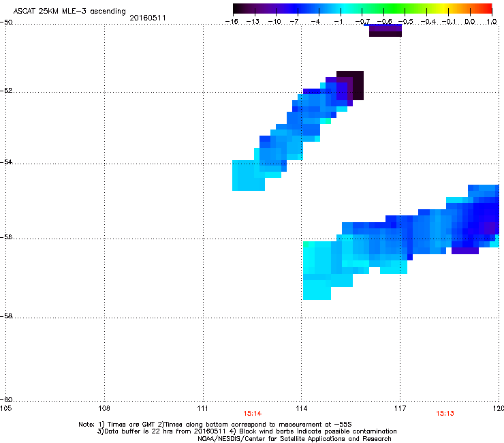
Task: Click the colorbar label -16
Action: pyautogui.click(x=232, y=22)
